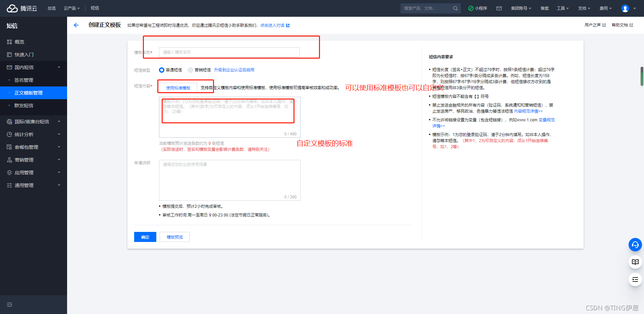
Task: Click the Tencent Cloud logo
Action: (22, 8)
